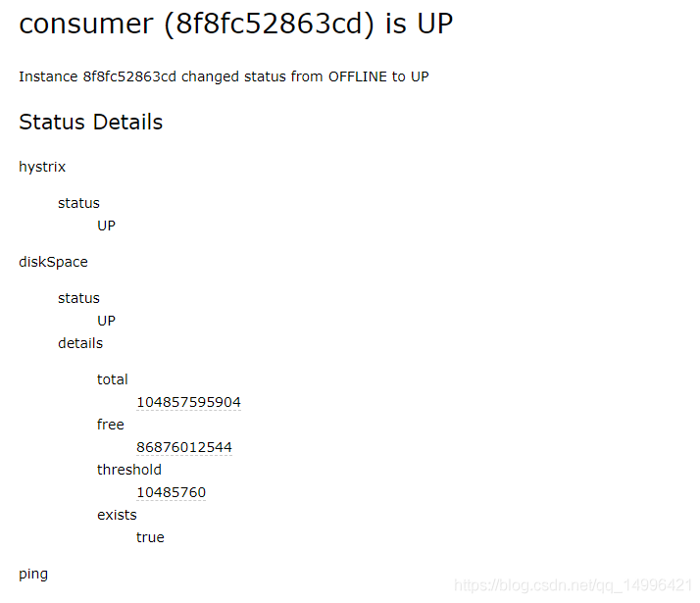The width and height of the screenshot is (700, 603).
Task: Click the status label under diskSpace
Action: 78,298
